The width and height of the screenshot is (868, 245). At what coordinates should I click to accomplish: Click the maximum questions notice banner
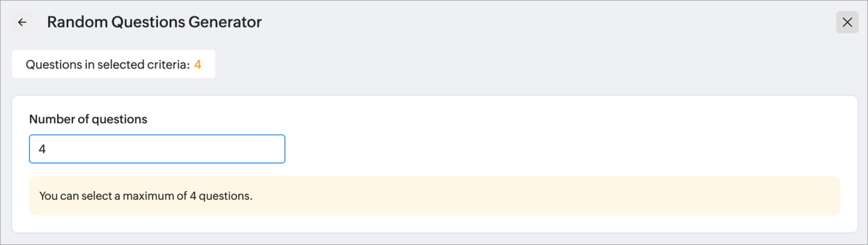point(434,196)
